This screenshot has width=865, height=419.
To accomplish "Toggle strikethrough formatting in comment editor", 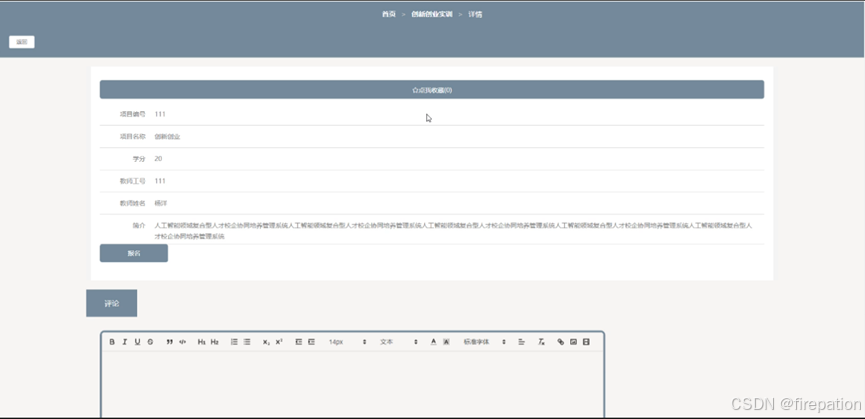I will (150, 342).
